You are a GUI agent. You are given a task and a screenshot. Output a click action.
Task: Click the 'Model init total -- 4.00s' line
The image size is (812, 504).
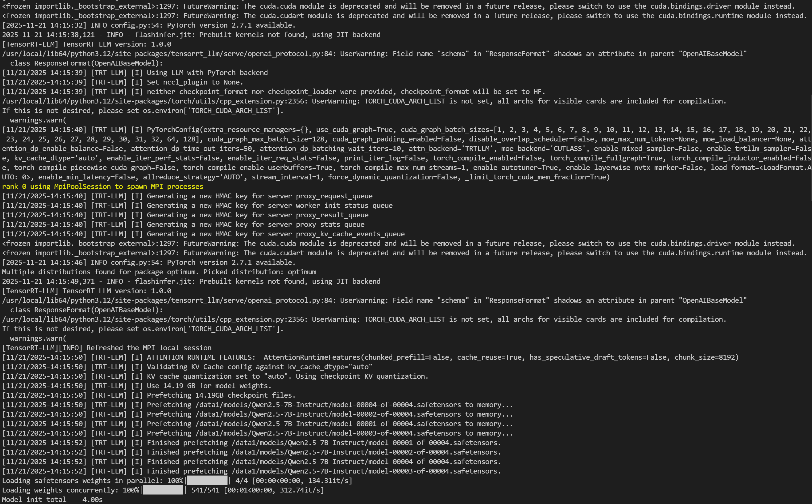tap(52, 500)
